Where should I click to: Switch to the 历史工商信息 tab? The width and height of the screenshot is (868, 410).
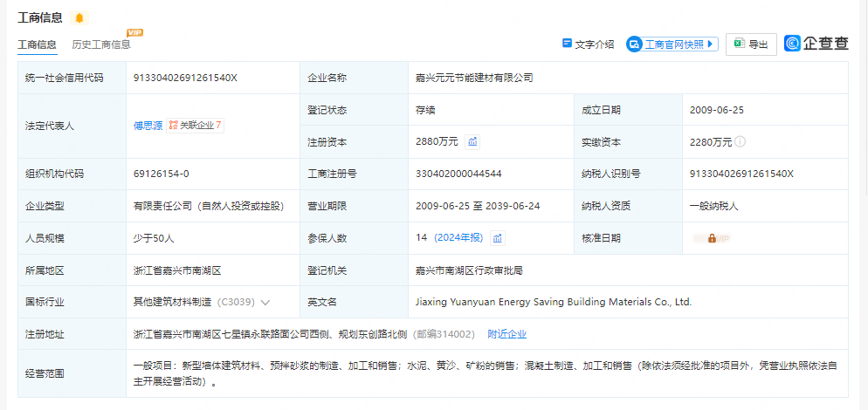[101, 44]
